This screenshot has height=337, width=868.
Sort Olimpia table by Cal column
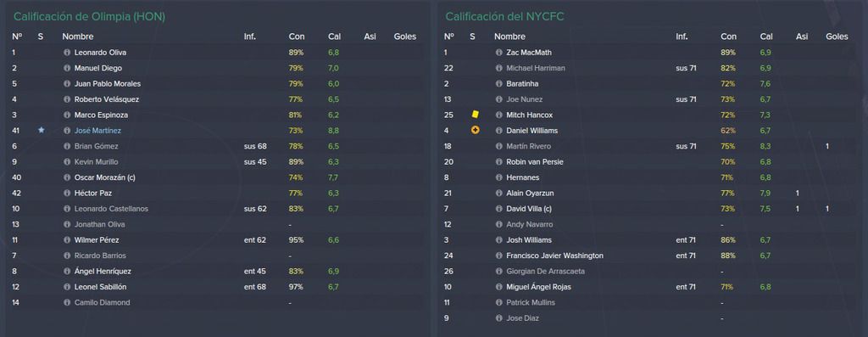334,37
